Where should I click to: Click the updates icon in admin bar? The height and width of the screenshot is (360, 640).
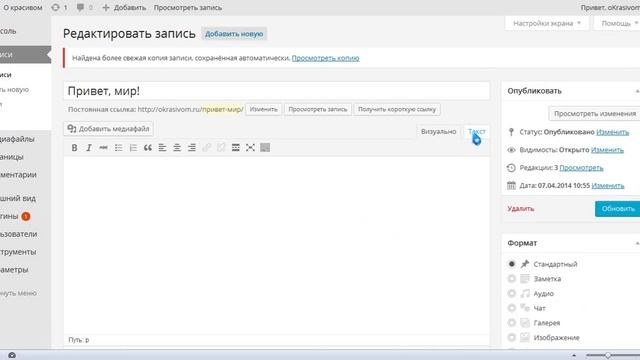[56, 7]
